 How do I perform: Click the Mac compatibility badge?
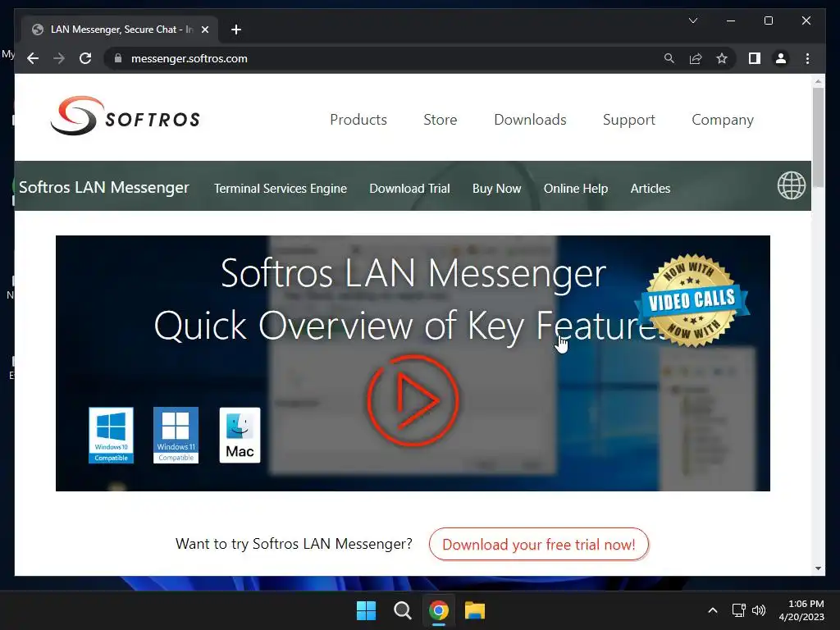pos(240,435)
